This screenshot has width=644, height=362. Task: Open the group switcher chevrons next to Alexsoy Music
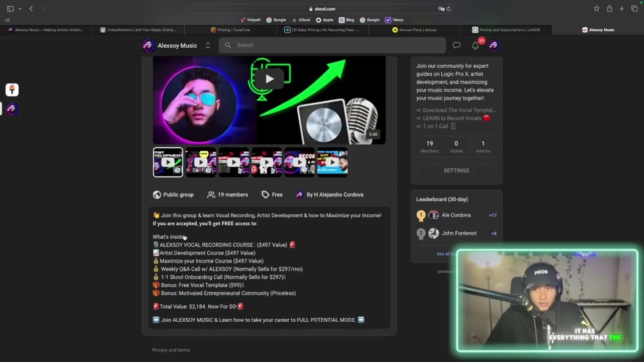click(x=208, y=45)
